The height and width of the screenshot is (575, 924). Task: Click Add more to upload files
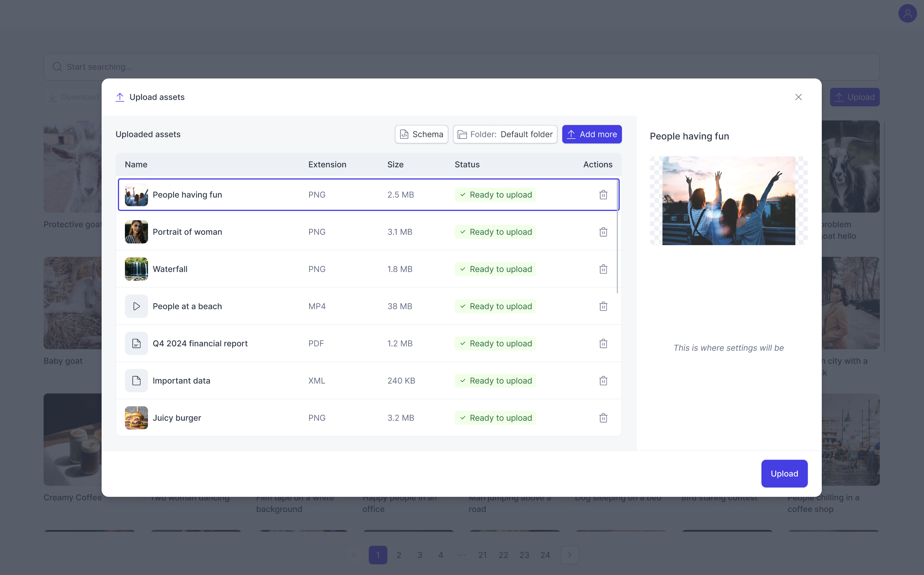[592, 134]
